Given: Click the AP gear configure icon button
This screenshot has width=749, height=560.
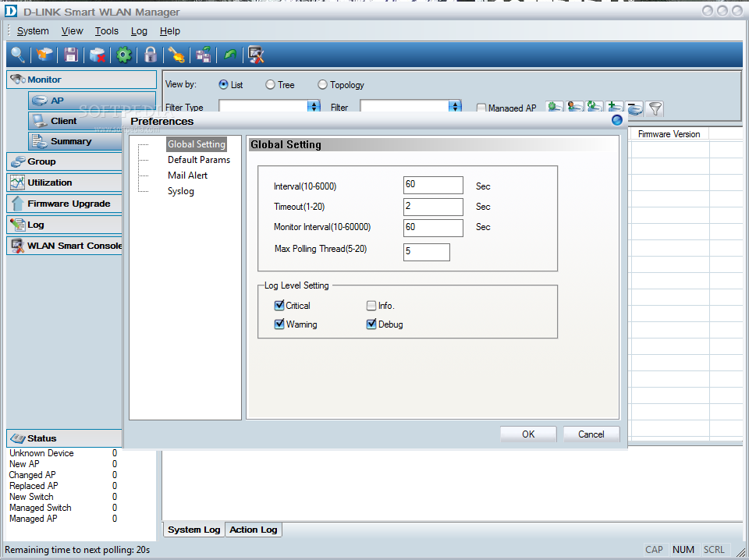Looking at the screenshot, I should (555, 108).
